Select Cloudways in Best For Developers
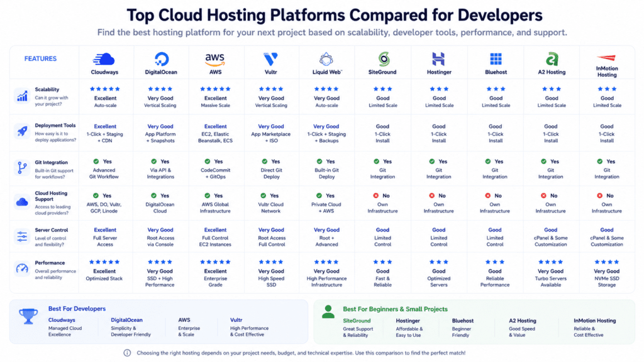The width and height of the screenshot is (644, 362). (62, 320)
